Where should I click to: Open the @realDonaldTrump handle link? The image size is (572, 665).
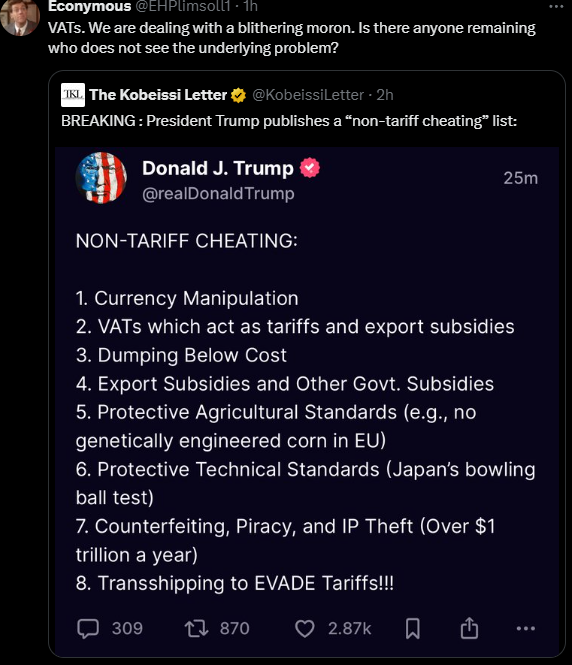[218, 194]
